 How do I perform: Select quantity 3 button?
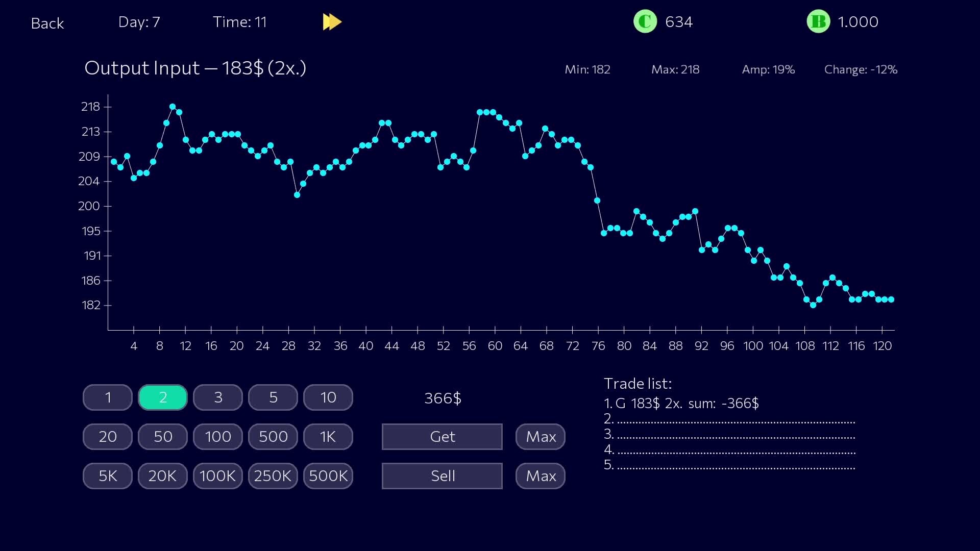coord(218,397)
